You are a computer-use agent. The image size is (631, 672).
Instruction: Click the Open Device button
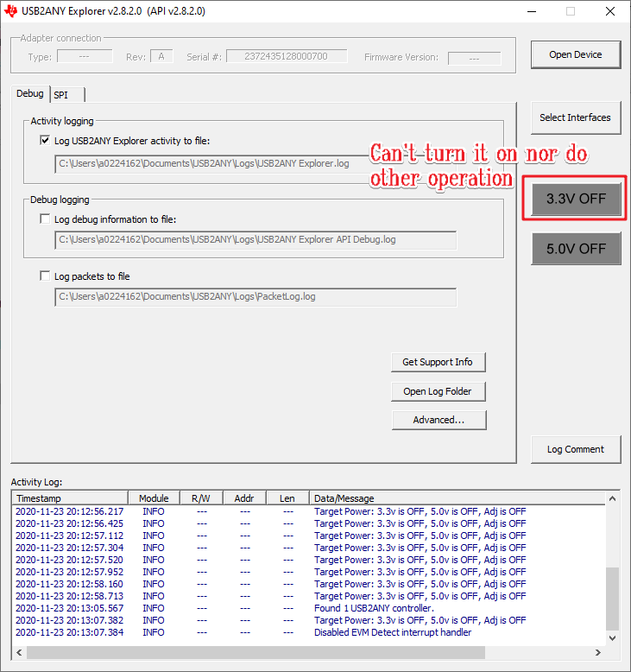coord(576,55)
